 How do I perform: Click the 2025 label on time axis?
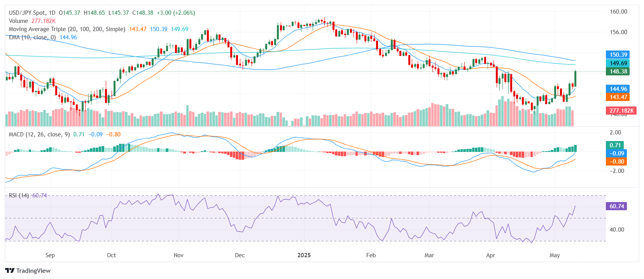pos(304,255)
